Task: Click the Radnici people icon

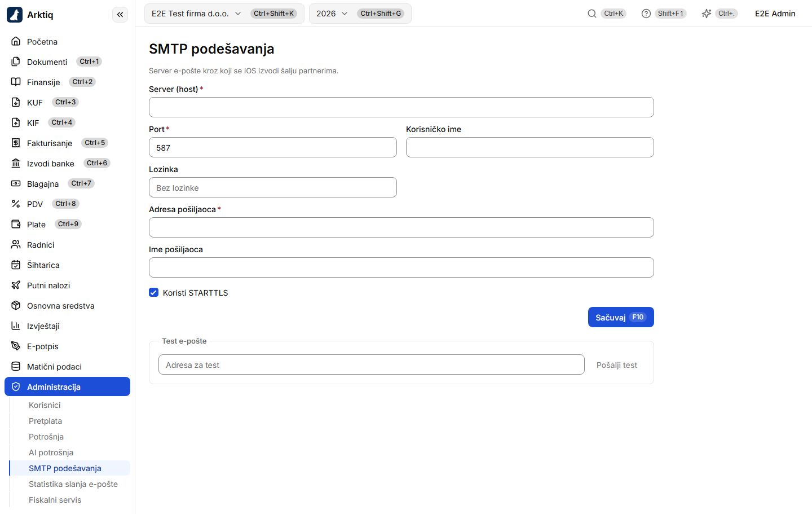Action: pos(16,244)
